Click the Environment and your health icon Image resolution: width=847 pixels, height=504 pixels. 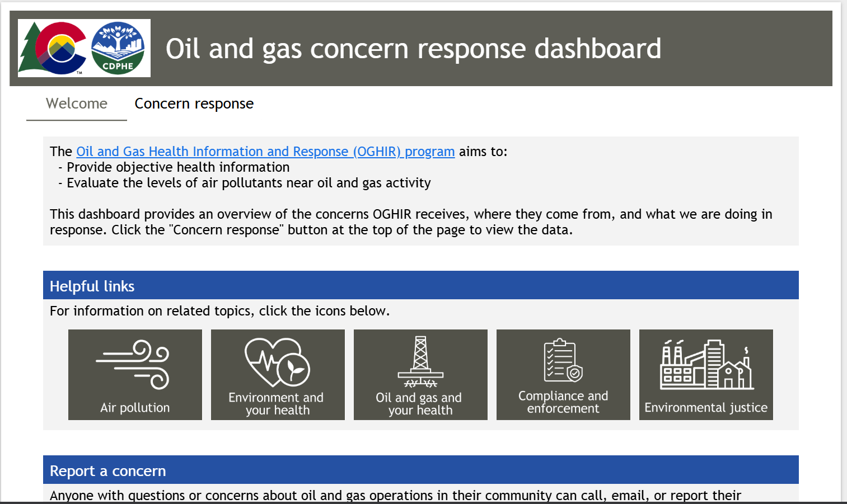click(278, 375)
